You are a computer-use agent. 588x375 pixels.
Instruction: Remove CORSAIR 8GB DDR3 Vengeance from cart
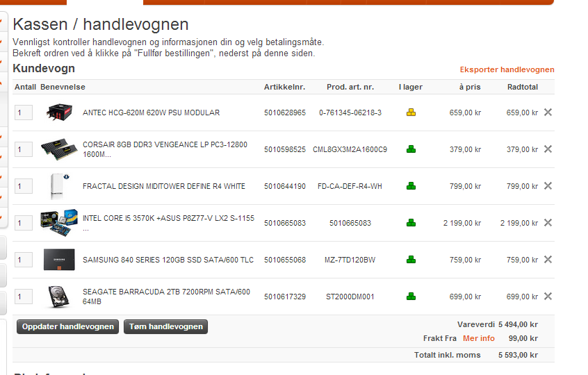(548, 149)
